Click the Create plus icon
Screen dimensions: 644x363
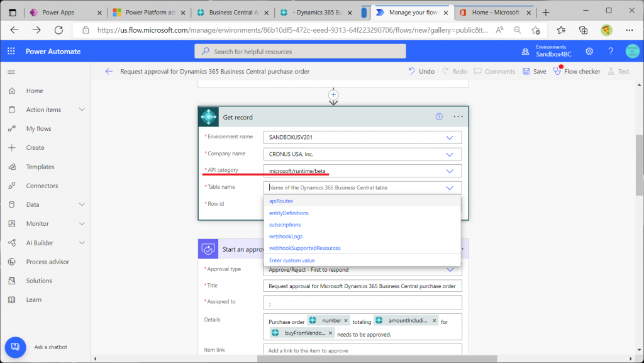click(x=12, y=147)
